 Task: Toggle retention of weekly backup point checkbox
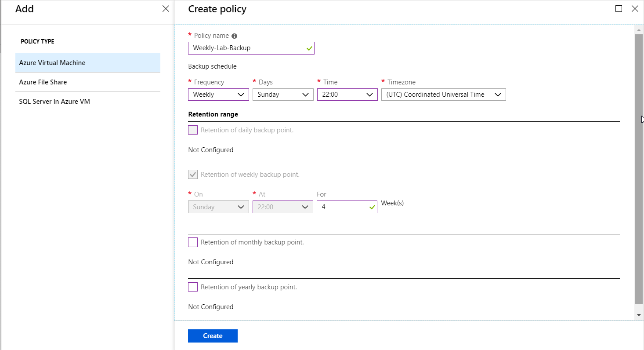tap(193, 175)
